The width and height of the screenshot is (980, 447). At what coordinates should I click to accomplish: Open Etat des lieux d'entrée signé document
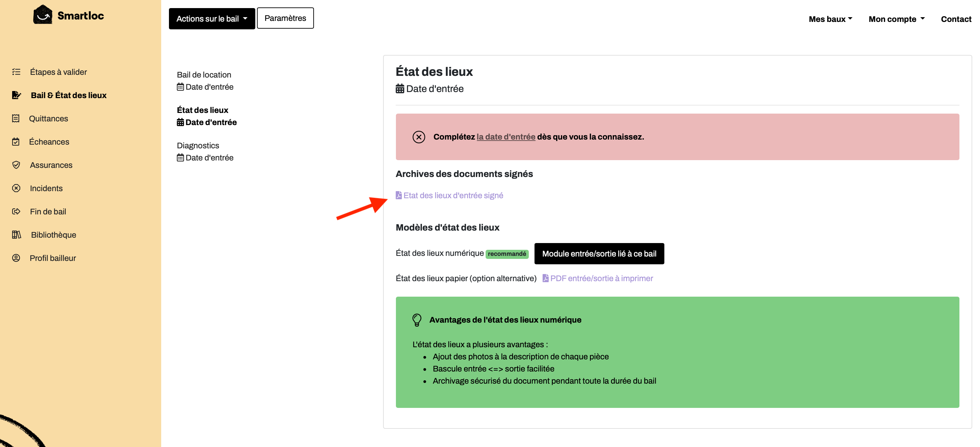(x=453, y=195)
